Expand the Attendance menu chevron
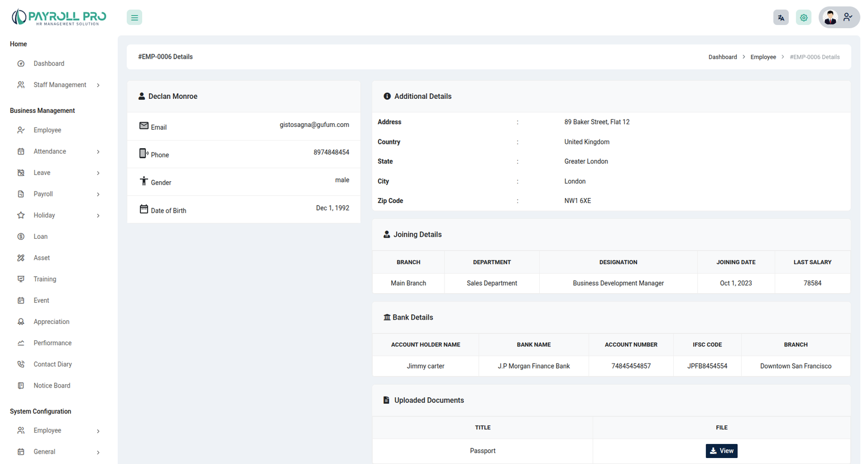The image size is (868, 464). pos(98,152)
